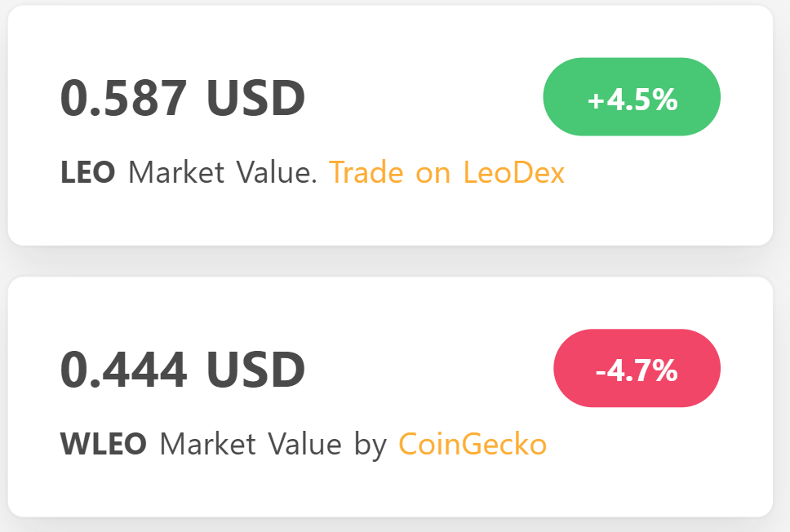Click the 0.444 USD WLEO price

[x=183, y=368]
